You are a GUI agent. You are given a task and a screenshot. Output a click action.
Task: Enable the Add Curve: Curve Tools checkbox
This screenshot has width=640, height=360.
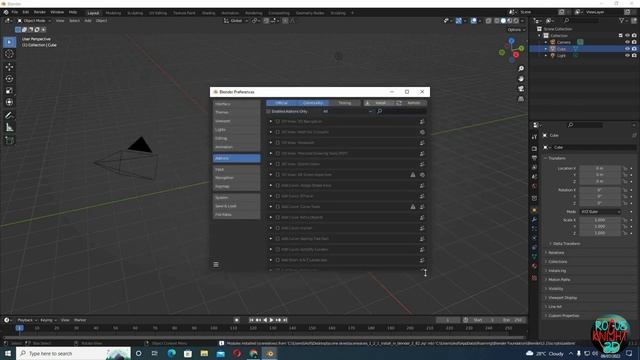click(278, 207)
